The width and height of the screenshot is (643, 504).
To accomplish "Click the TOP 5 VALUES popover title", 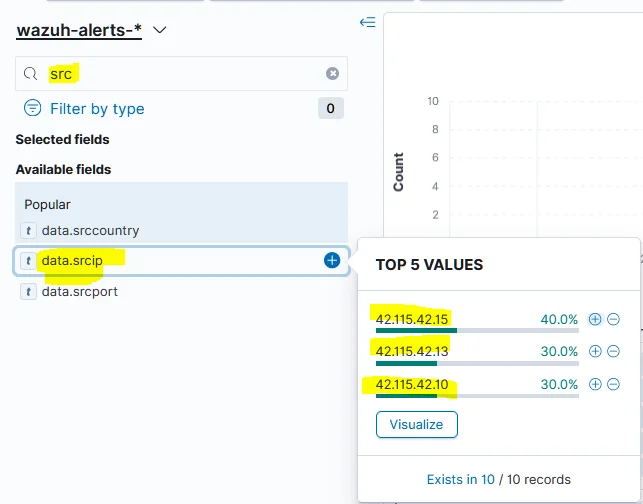I will pos(429,265).
